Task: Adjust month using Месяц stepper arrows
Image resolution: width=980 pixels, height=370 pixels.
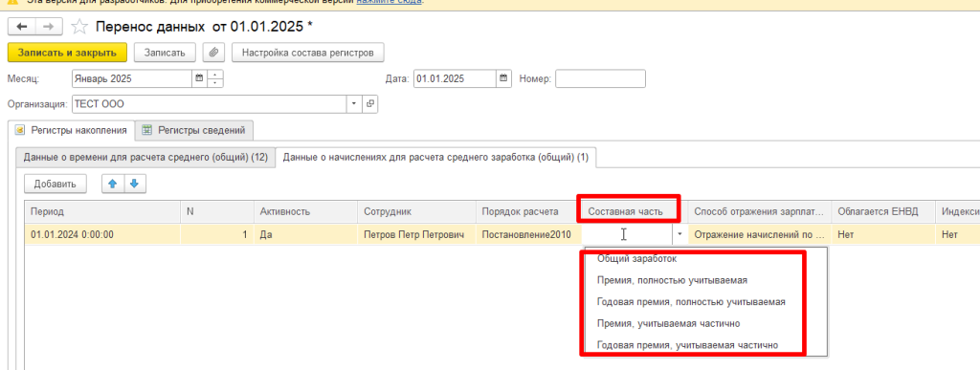Action: tap(215, 78)
